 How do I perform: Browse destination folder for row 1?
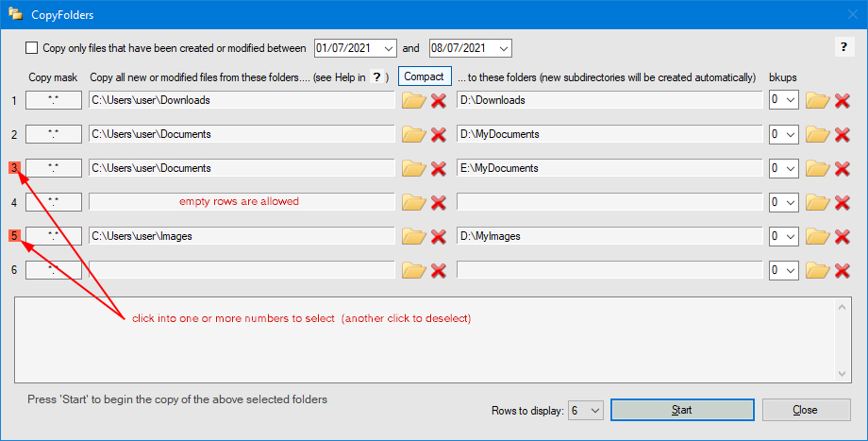[816, 100]
